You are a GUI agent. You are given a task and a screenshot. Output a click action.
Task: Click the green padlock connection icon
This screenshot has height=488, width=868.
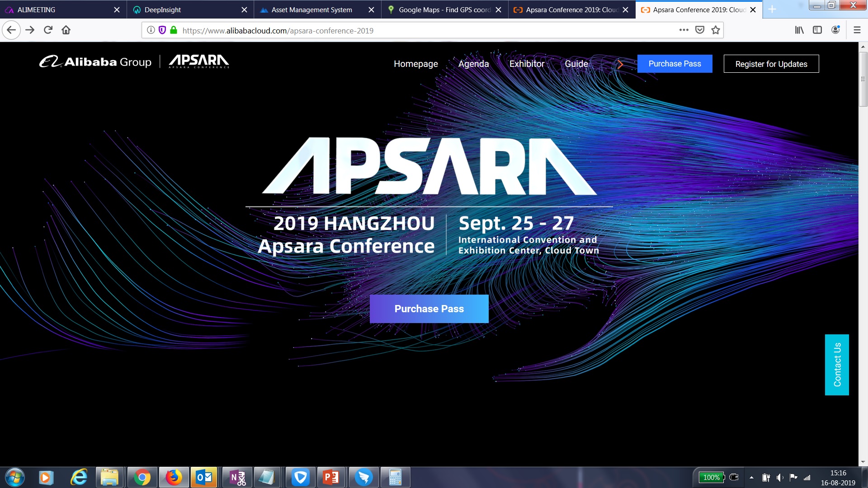(x=174, y=30)
